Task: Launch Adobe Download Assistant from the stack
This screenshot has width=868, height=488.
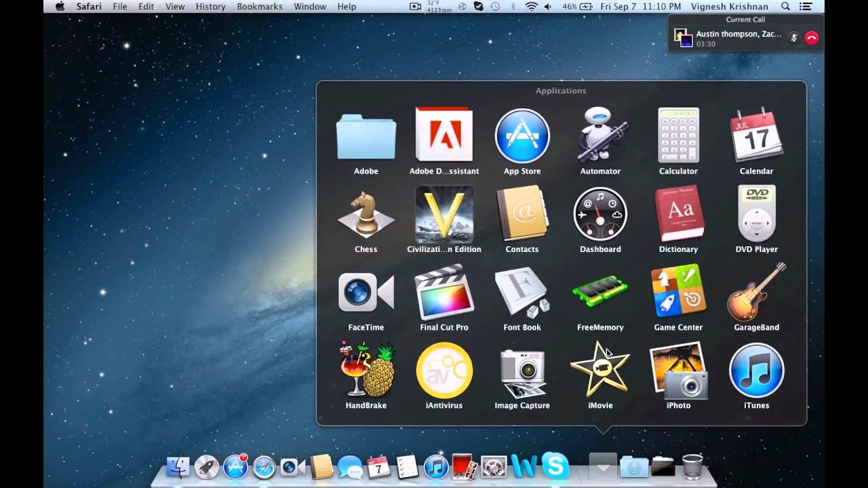Action: pos(443,135)
